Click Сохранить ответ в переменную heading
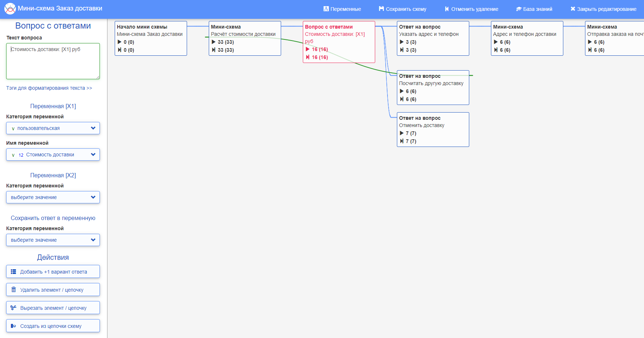The image size is (644, 338). click(53, 218)
